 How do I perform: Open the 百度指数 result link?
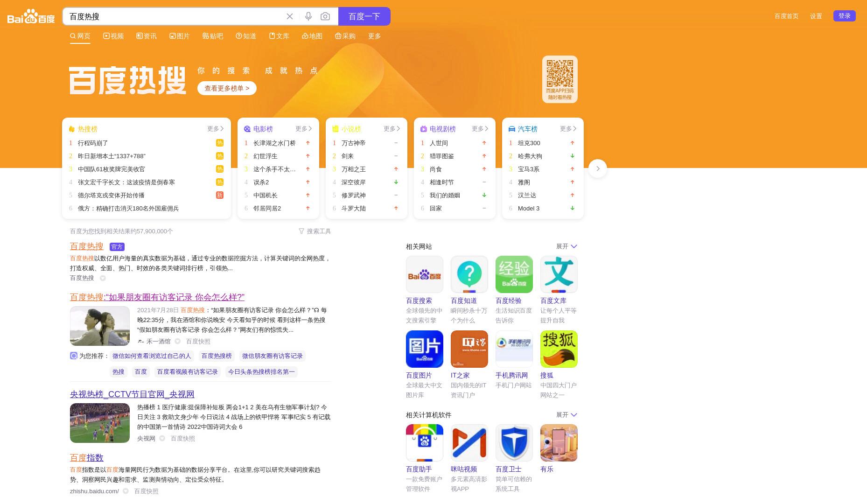(x=87, y=458)
